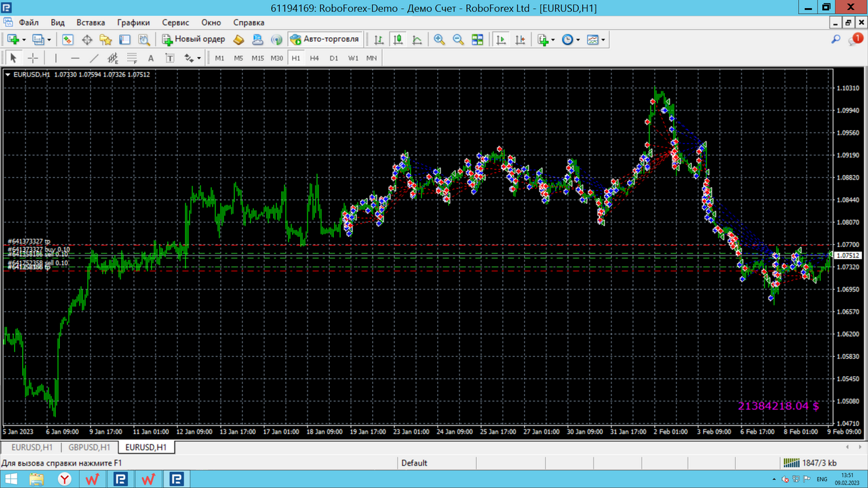This screenshot has width=868, height=488.
Task: Click the zoom in magnifier icon
Action: [x=439, y=40]
